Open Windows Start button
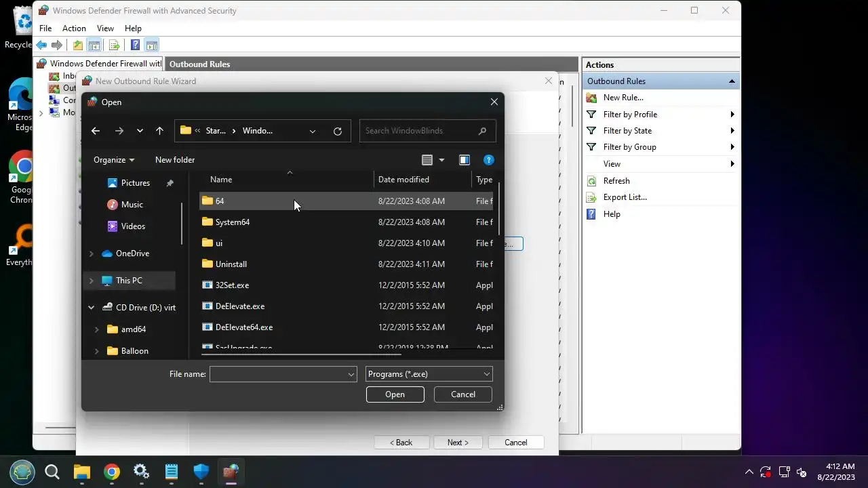 [22, 472]
